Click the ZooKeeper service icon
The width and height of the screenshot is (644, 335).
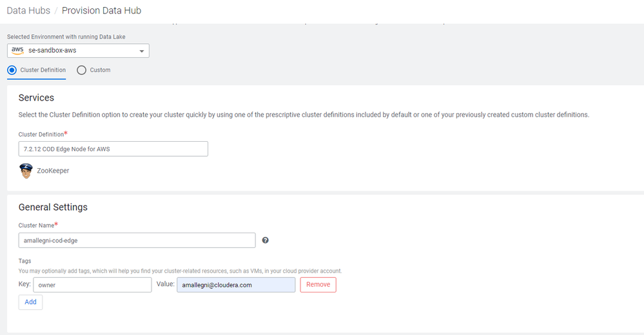26,171
